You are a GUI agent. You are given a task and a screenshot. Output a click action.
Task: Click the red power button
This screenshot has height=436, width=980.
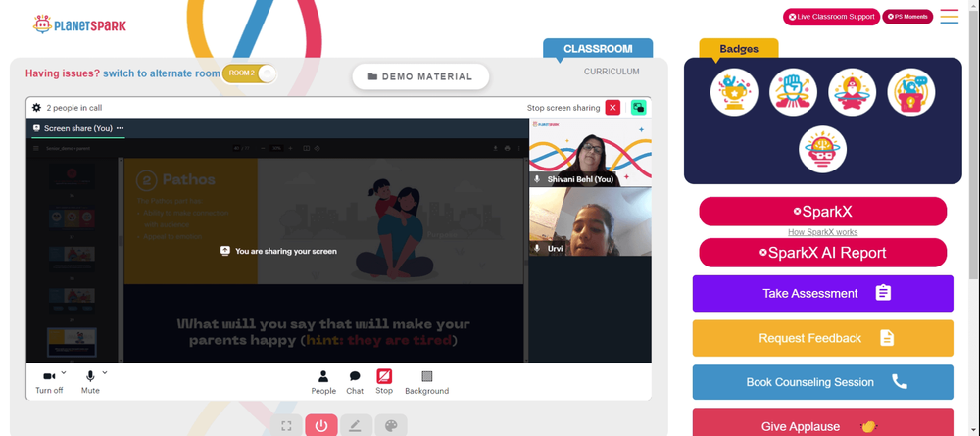(x=321, y=425)
